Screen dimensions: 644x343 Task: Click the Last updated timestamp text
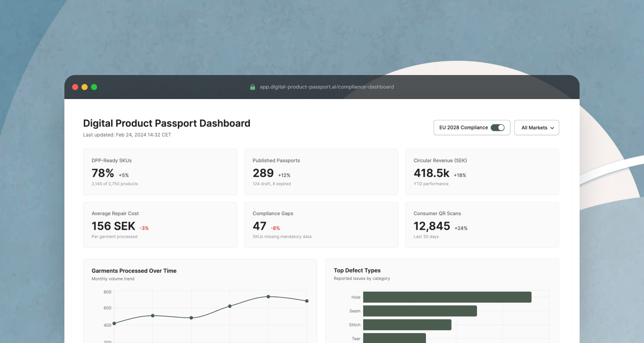pos(127,135)
